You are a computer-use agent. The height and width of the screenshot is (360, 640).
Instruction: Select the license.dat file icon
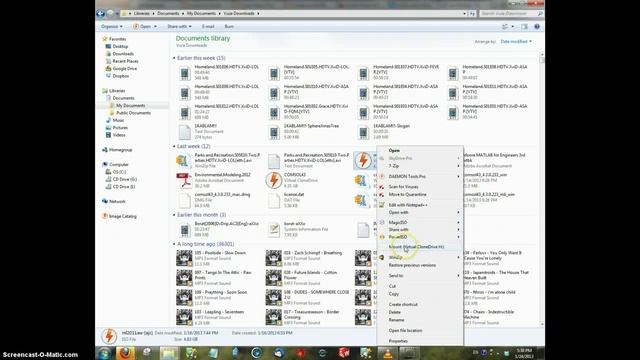point(273,200)
